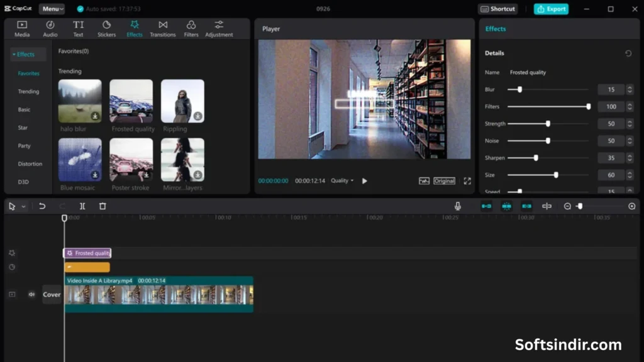Download the halo blur effect
Image resolution: width=644 pixels, height=362 pixels.
click(x=95, y=116)
